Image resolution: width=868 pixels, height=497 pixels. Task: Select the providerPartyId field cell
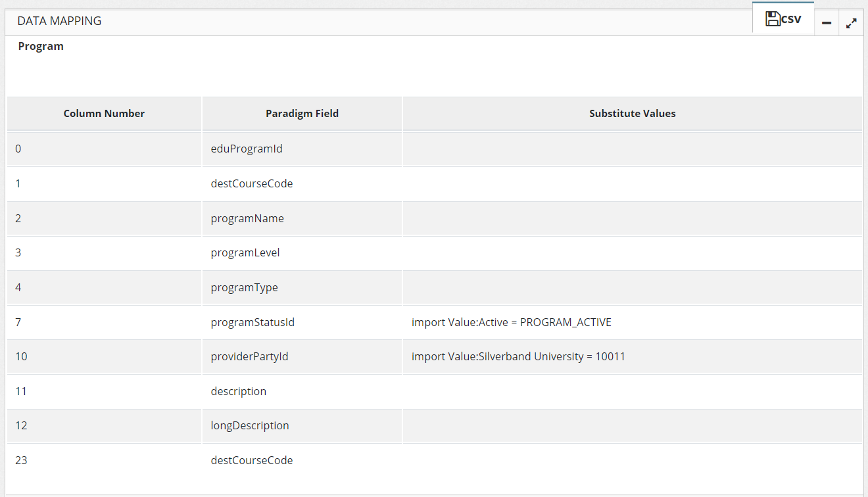[249, 356]
